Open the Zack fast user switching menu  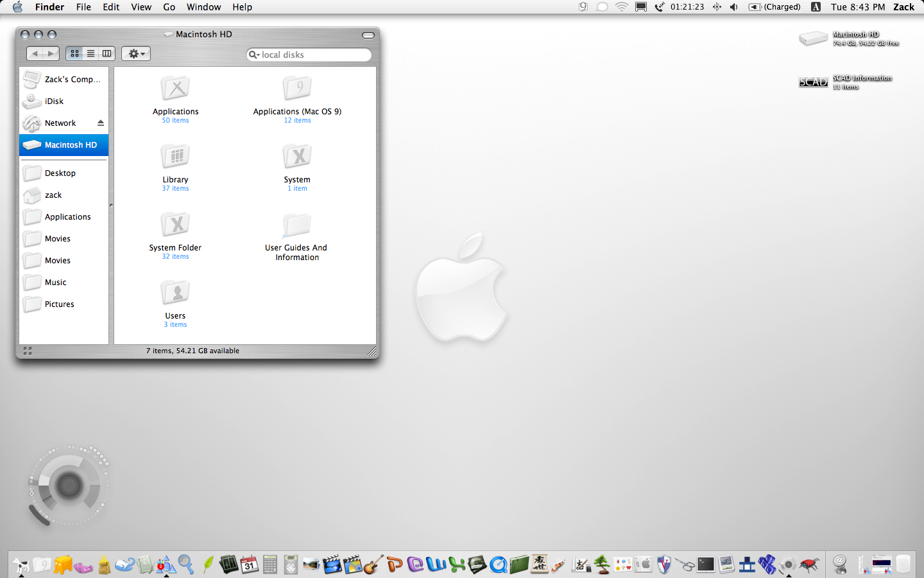[x=903, y=7]
